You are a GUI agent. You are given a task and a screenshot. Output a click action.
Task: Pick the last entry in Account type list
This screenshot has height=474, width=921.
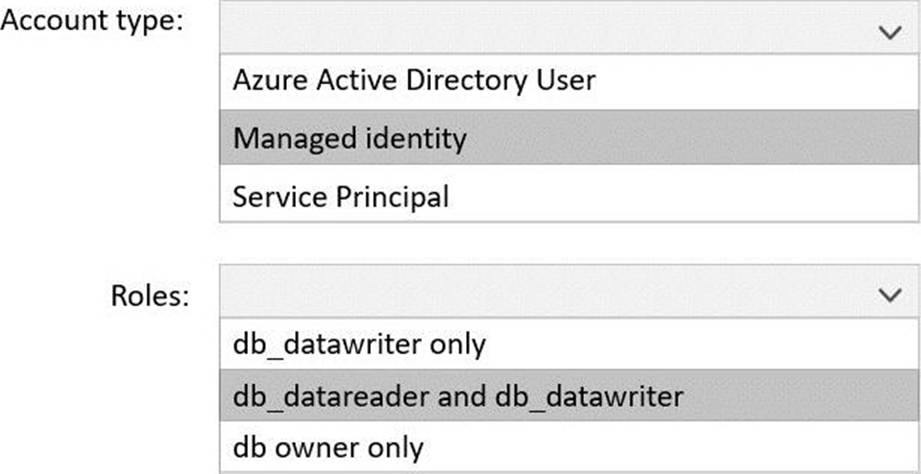click(x=568, y=194)
